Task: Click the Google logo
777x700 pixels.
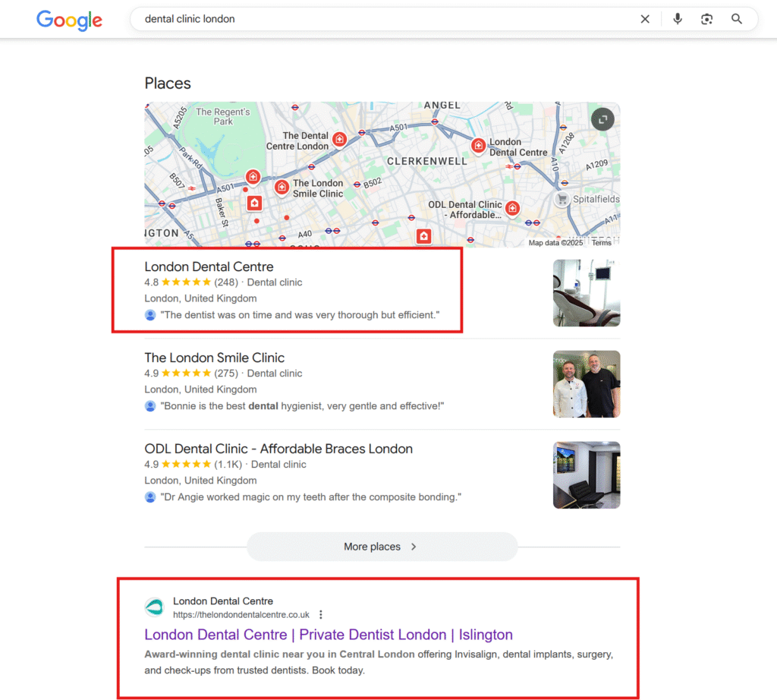Action: (69, 20)
